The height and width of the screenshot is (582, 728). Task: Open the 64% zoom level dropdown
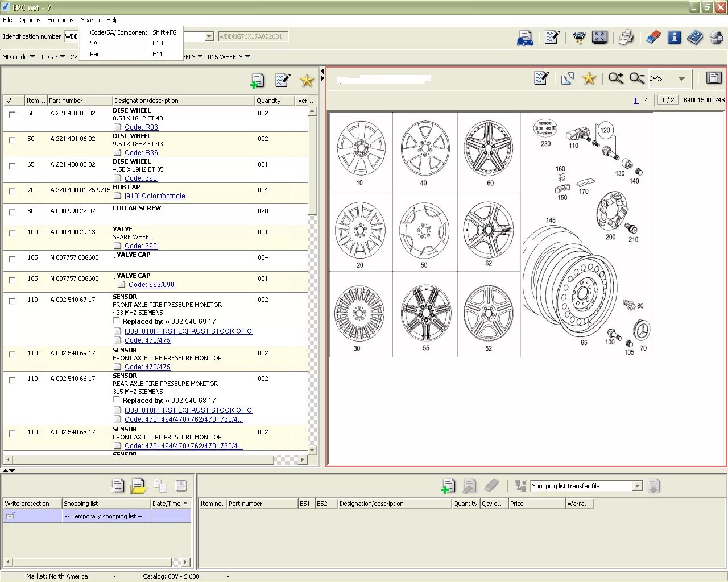click(x=681, y=78)
